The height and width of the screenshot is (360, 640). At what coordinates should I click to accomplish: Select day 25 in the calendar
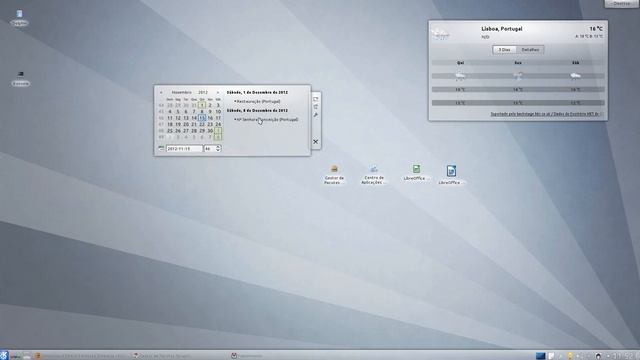tap(170, 131)
